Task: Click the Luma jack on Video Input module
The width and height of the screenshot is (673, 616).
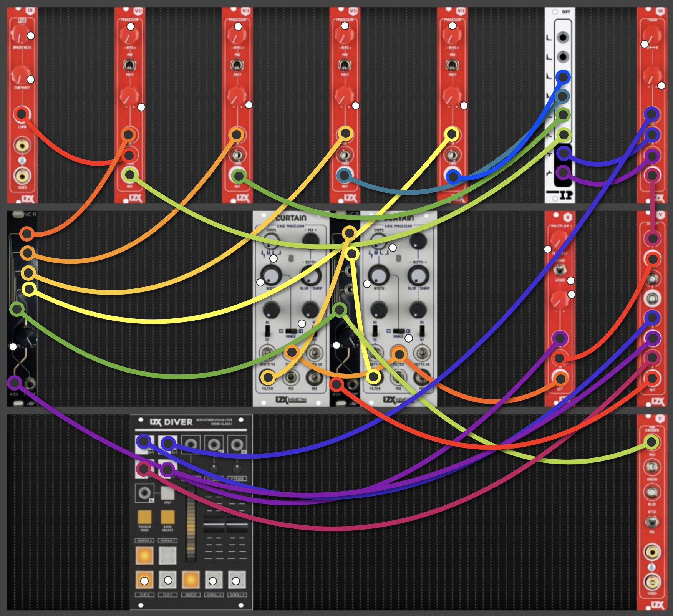Action: pyautogui.click(x=22, y=114)
